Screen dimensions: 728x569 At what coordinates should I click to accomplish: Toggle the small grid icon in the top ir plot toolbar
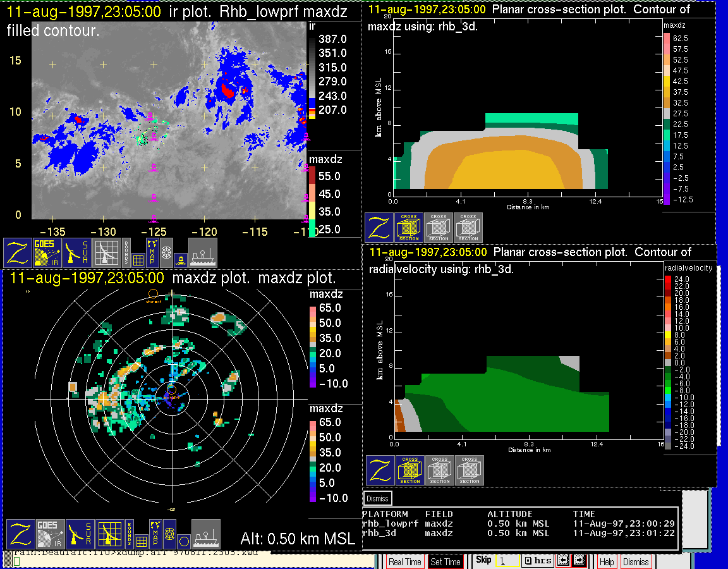(x=138, y=259)
